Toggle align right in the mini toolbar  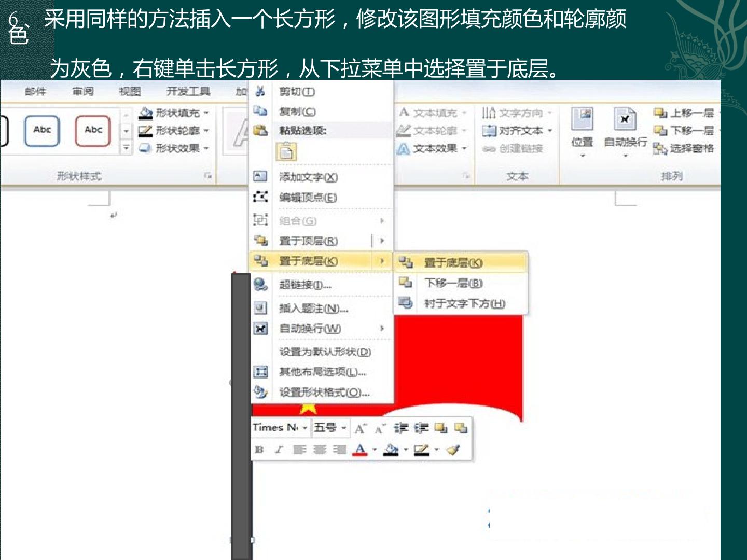pyautogui.click(x=339, y=450)
